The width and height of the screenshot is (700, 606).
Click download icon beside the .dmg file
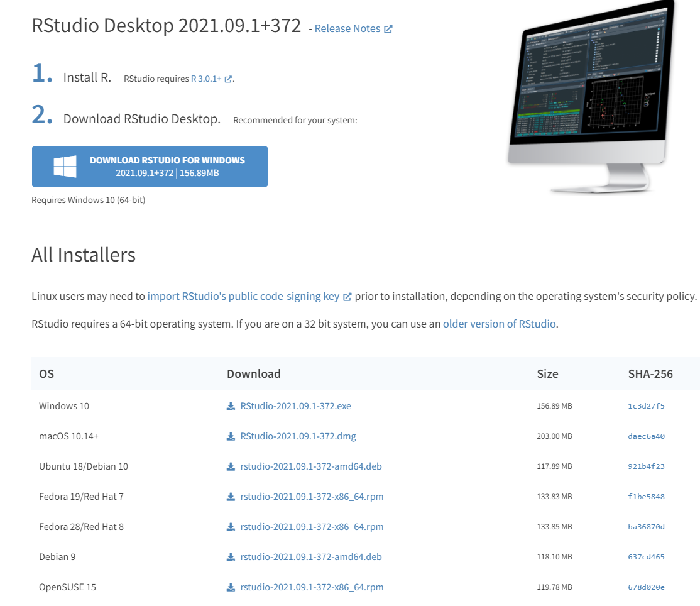231,436
